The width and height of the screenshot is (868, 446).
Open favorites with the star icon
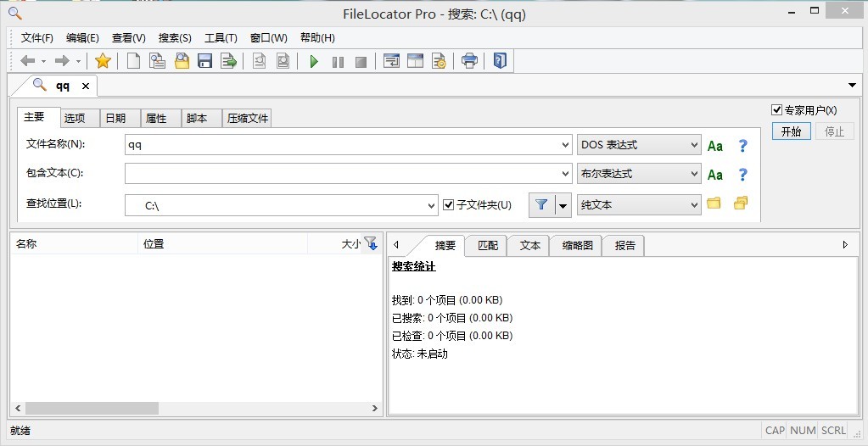pos(103,61)
